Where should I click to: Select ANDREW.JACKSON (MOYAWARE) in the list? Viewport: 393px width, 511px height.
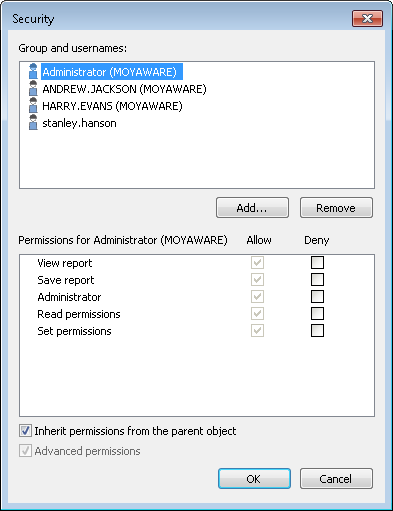tap(124, 89)
